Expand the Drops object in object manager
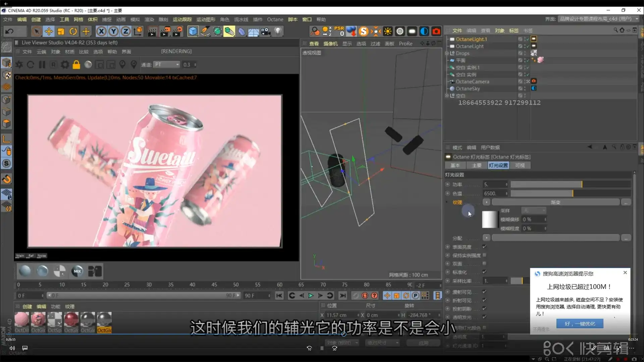The image size is (644, 362). pos(447,53)
